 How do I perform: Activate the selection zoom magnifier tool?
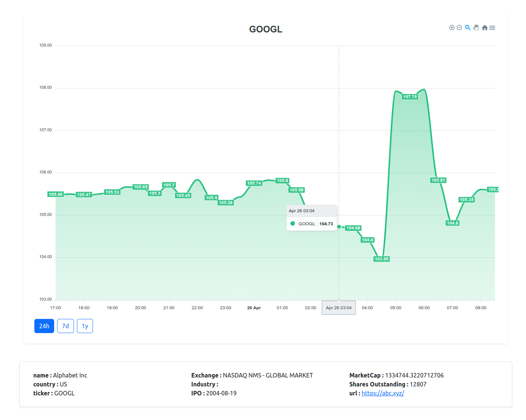tap(468, 28)
